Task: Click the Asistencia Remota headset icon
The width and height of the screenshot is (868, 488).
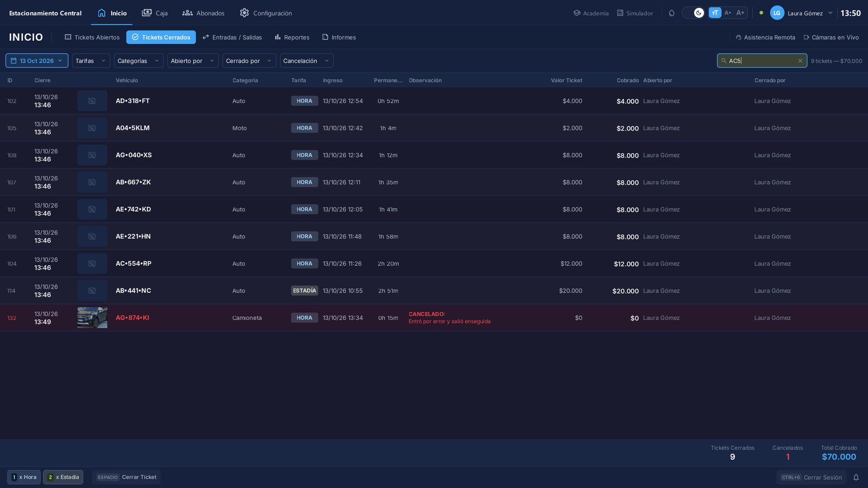Action: coord(738,37)
